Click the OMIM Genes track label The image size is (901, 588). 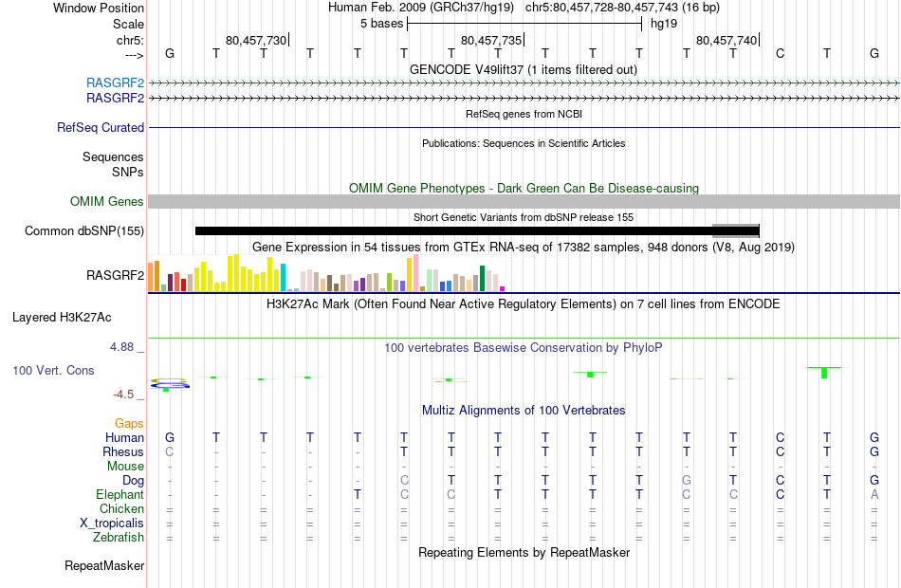(107, 202)
